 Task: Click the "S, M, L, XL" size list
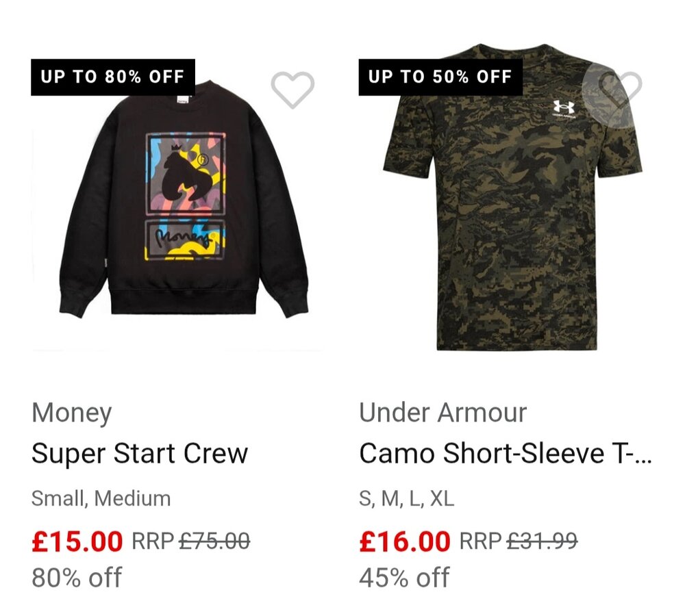click(x=406, y=498)
